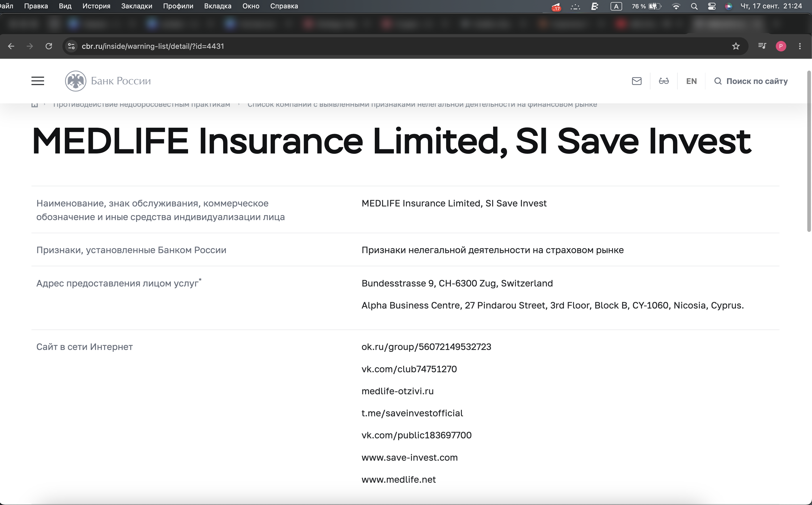Image resolution: width=812 pixels, height=505 pixels.
Task: Select text www.save-invest.com
Action: [x=409, y=457]
